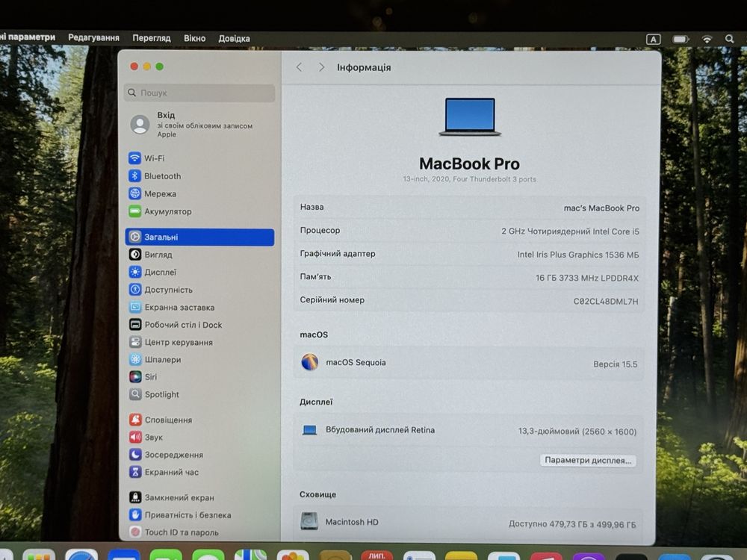
Task: Minimize the window with yellow button
Action: coord(147,66)
